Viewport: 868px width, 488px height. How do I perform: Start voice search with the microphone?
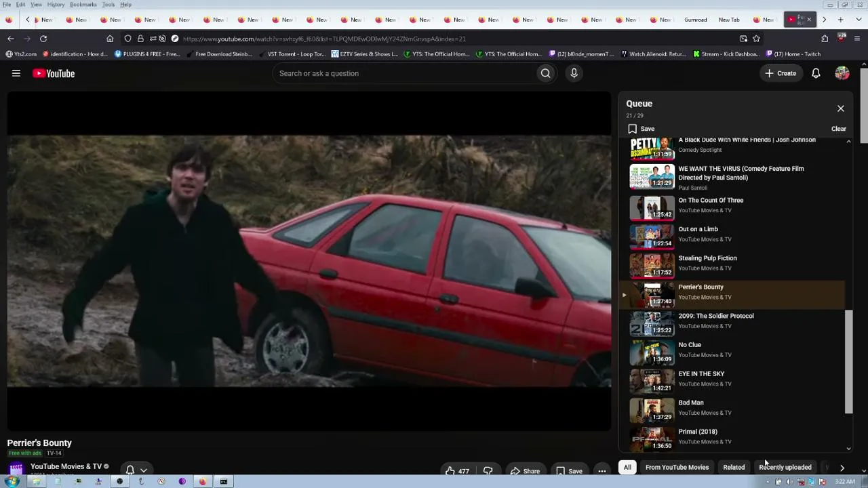pyautogui.click(x=574, y=73)
